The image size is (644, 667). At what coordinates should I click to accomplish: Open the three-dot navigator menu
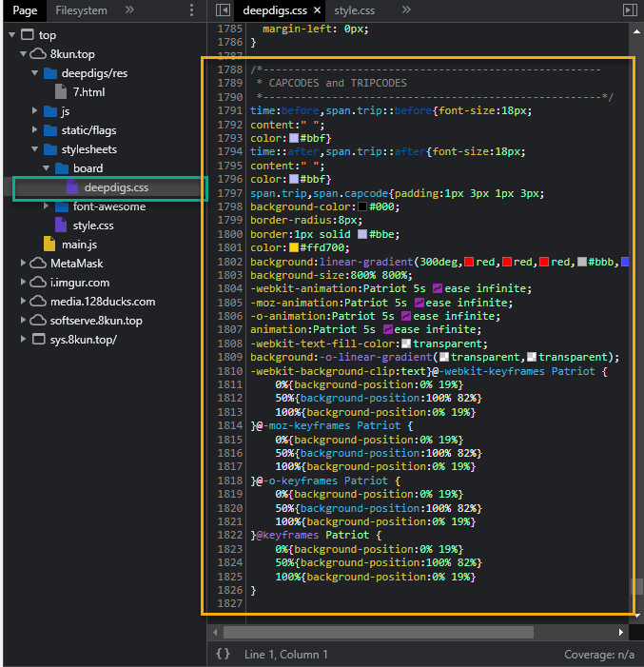[191, 10]
